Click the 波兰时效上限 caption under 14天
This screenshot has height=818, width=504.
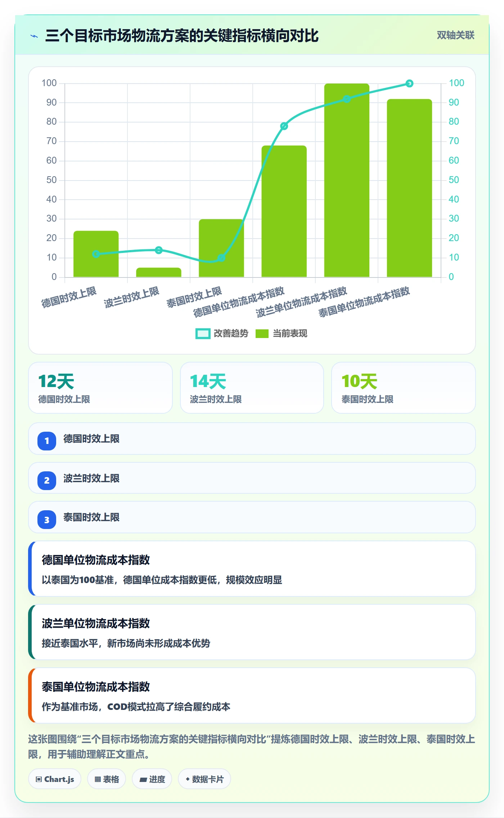[216, 399]
